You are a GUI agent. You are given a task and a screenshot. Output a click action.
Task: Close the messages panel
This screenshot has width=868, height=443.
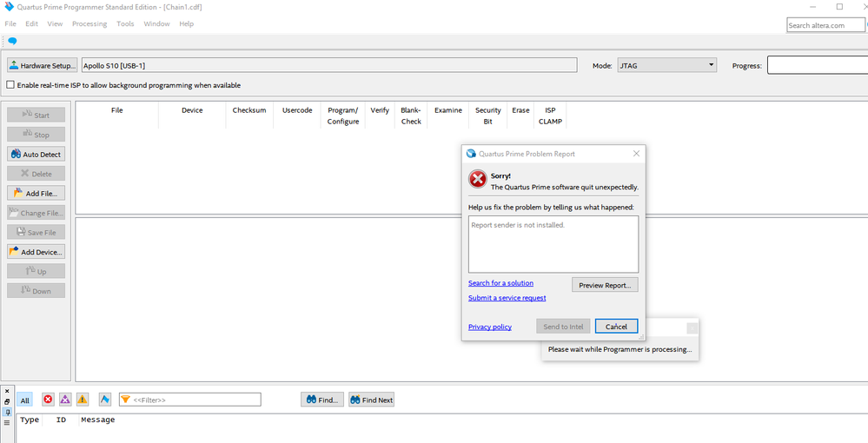[x=7, y=391]
